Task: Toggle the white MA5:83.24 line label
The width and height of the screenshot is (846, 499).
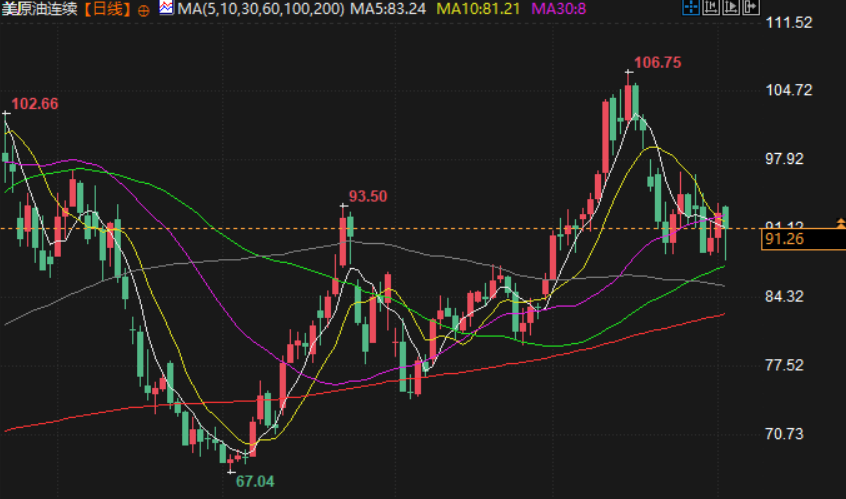Action: pyautogui.click(x=388, y=9)
